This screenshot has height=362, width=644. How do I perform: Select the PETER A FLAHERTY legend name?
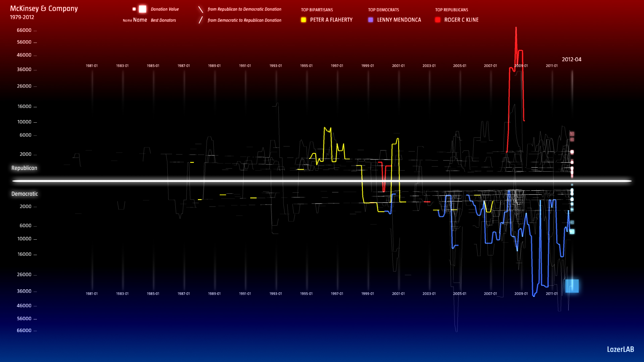point(331,20)
